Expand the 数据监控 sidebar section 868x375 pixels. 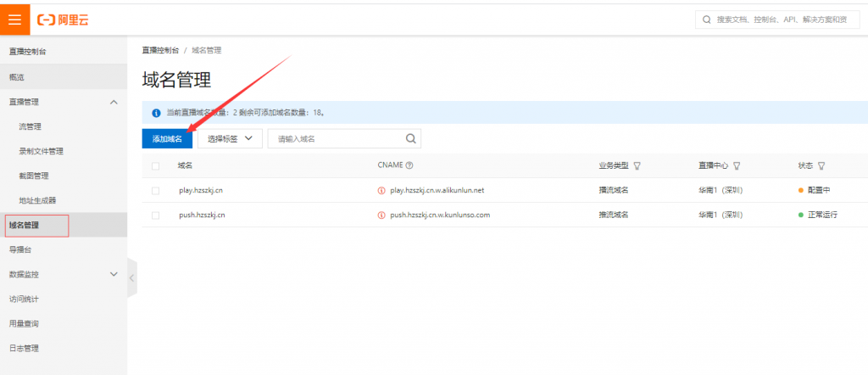click(x=114, y=274)
